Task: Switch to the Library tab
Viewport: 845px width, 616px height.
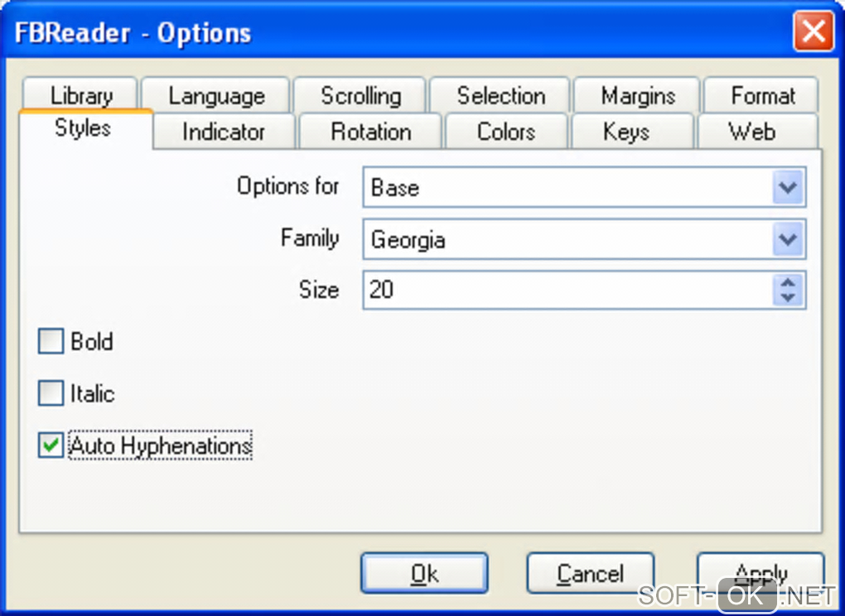Action: click(x=80, y=96)
